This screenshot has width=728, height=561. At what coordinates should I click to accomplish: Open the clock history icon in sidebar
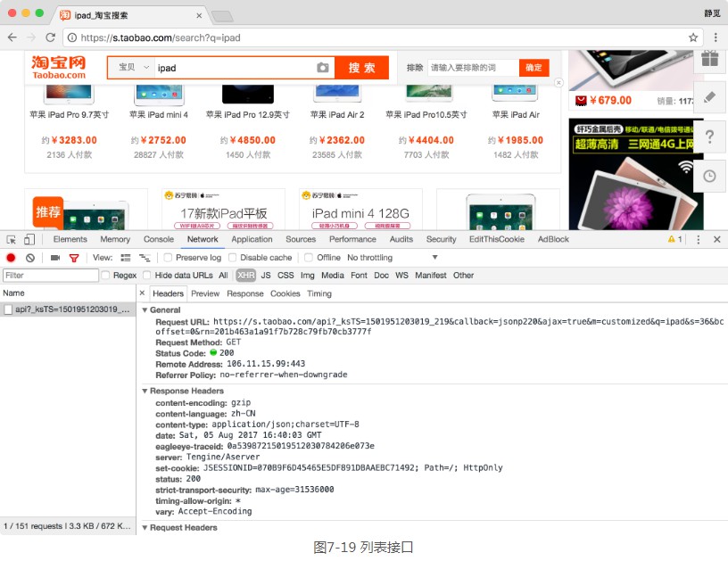[709, 177]
